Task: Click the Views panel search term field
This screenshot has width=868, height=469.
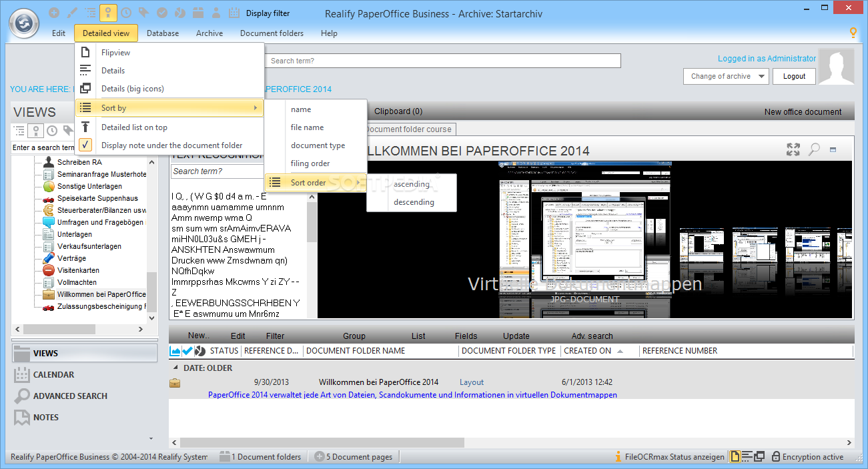Action: pyautogui.click(x=43, y=147)
